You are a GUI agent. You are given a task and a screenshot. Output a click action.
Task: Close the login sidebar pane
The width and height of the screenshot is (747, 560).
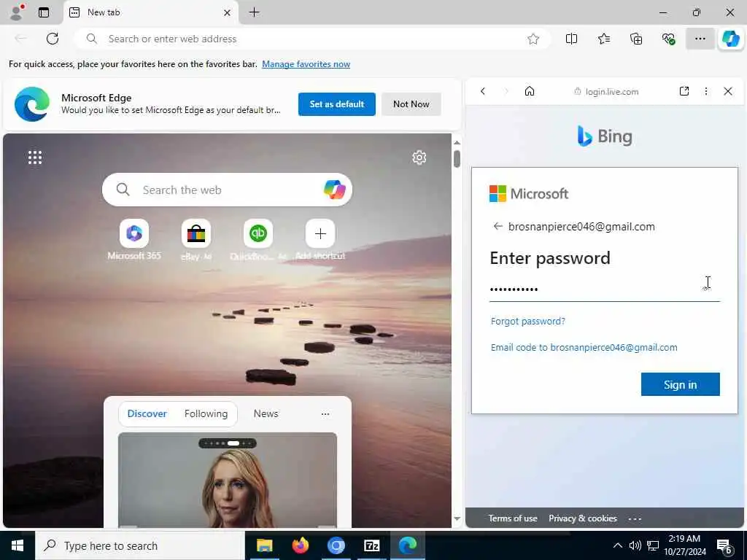(x=728, y=91)
